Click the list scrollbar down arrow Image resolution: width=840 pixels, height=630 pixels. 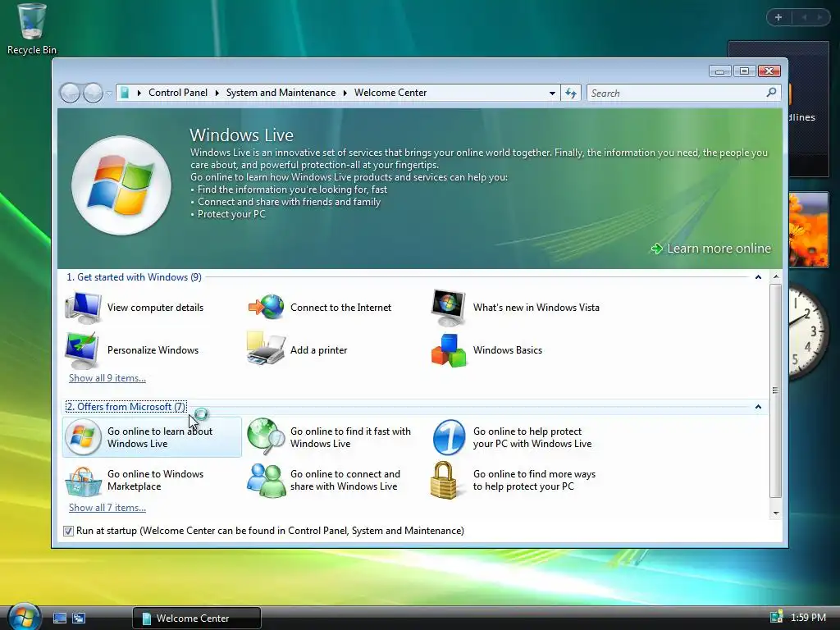point(776,514)
